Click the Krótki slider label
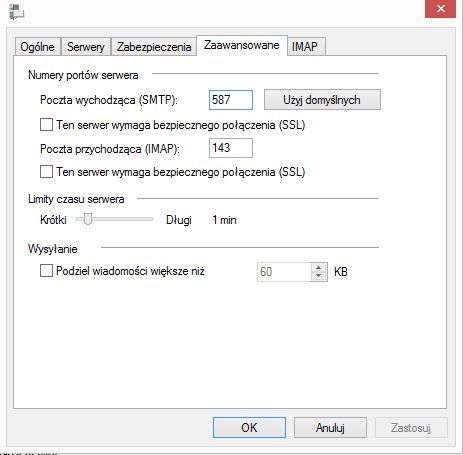463x455 pixels. pyautogui.click(x=53, y=220)
